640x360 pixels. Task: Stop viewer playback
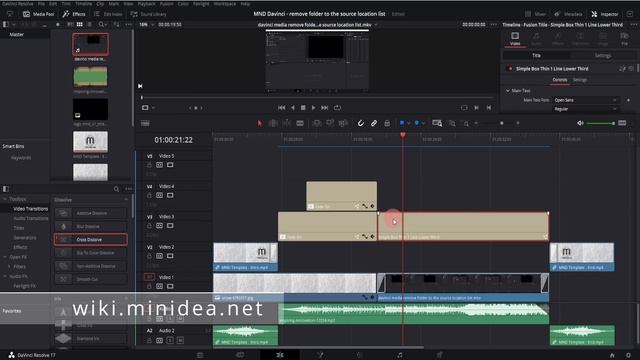pyautogui.click(x=303, y=108)
